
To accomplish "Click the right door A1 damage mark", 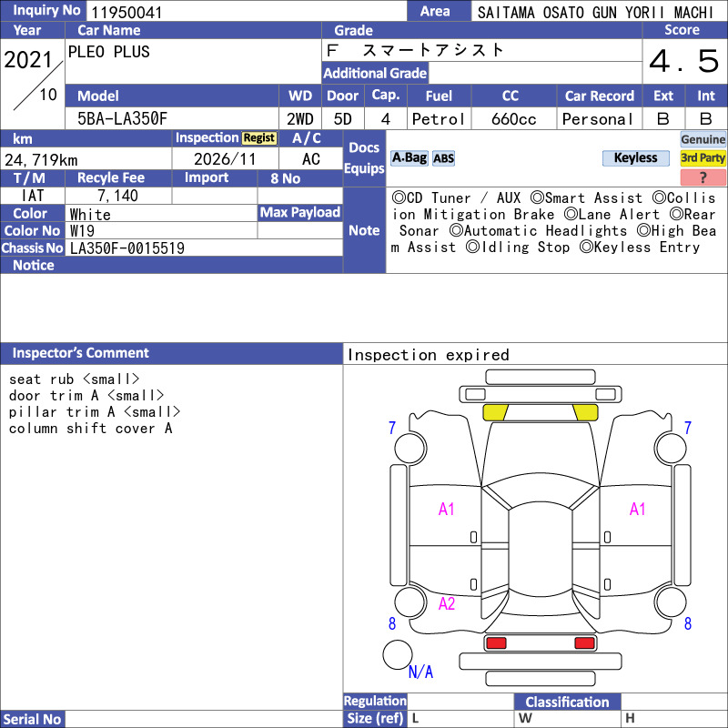I will tap(638, 510).
